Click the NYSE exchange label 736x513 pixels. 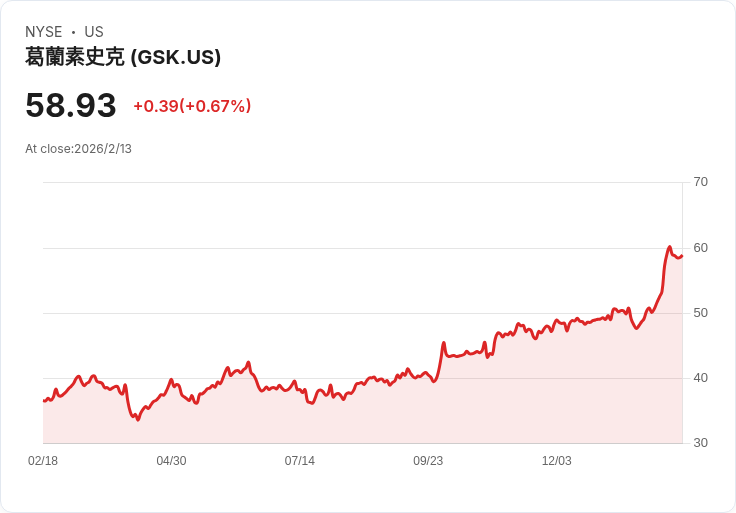pos(44,32)
